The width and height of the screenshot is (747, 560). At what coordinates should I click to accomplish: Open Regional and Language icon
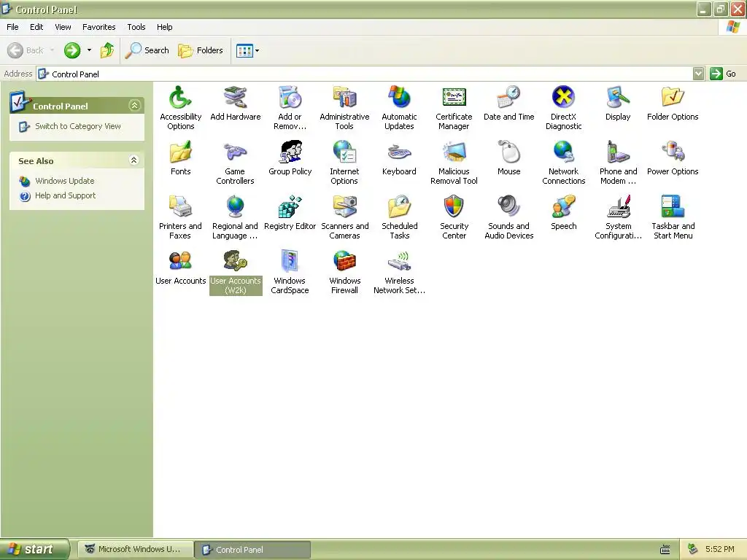tap(235, 207)
